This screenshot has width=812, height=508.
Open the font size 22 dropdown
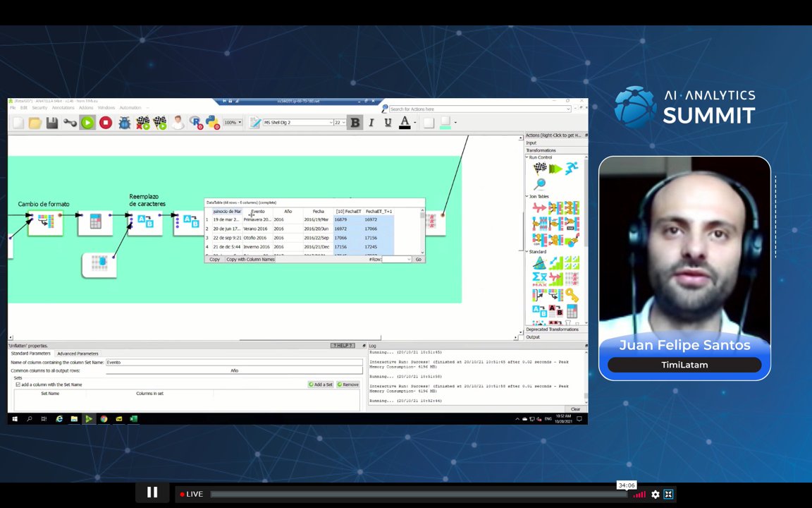pyautogui.click(x=340, y=123)
